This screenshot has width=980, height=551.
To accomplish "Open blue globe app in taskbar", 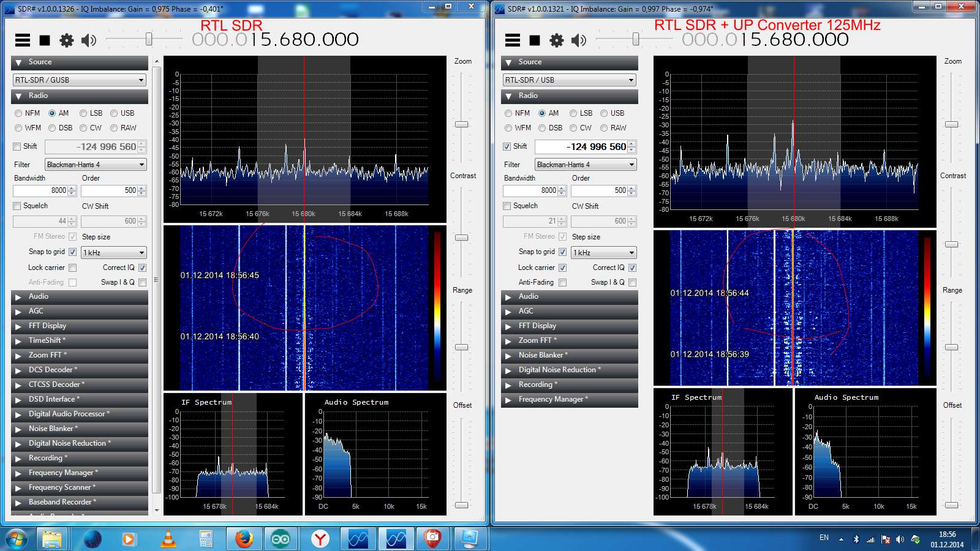I will point(92,539).
